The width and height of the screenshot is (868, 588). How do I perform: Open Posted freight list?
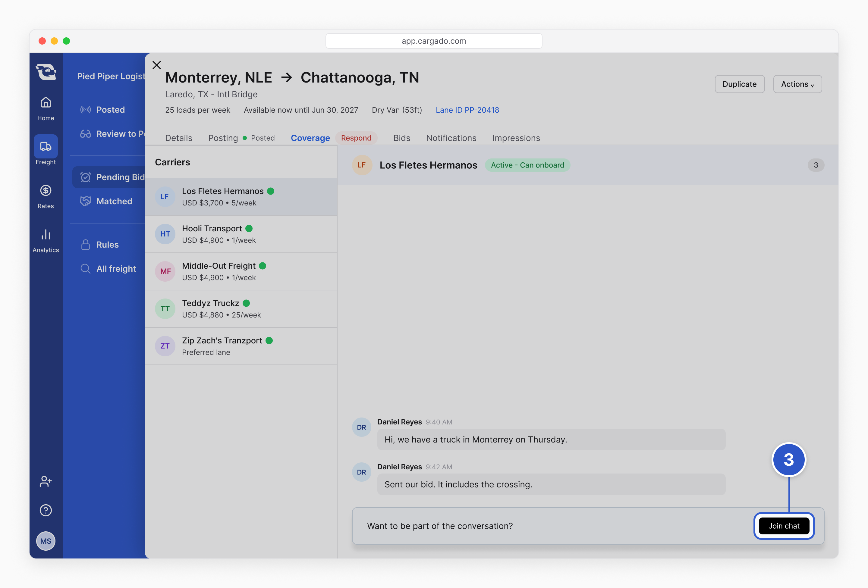click(103, 110)
